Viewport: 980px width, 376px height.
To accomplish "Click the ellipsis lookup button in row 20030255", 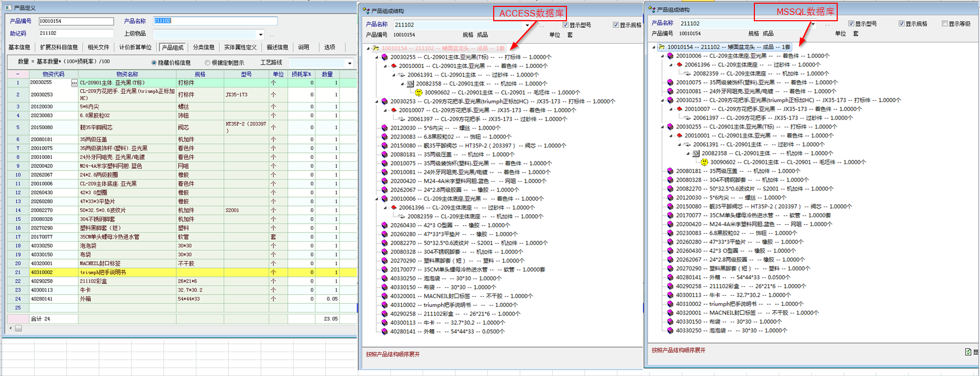I will pyautogui.click(x=74, y=83).
